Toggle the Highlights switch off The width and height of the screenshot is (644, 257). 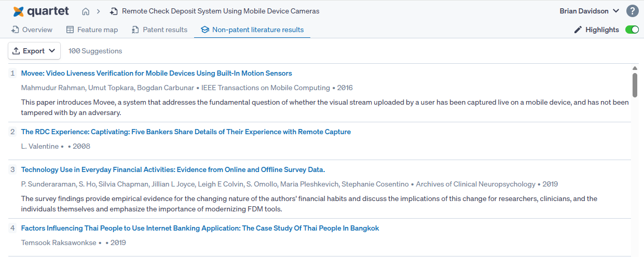632,30
